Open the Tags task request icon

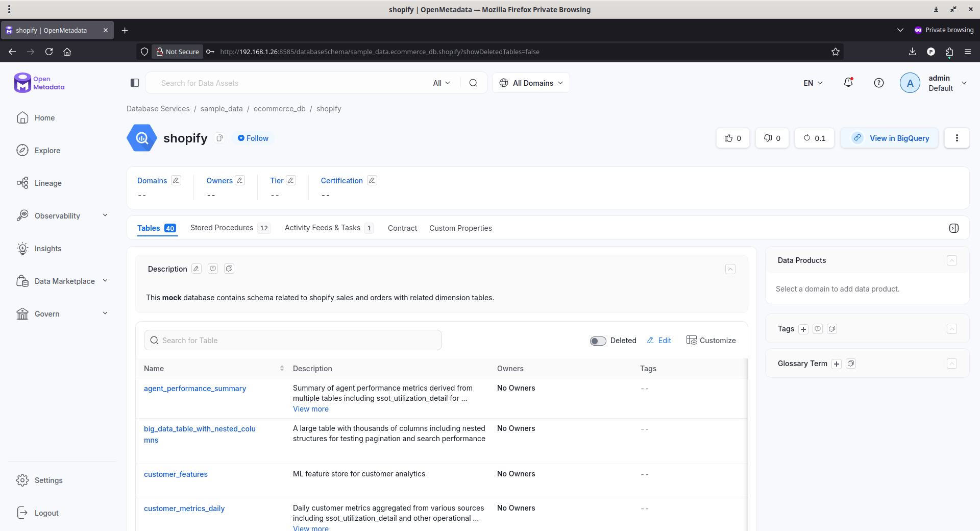coord(832,329)
